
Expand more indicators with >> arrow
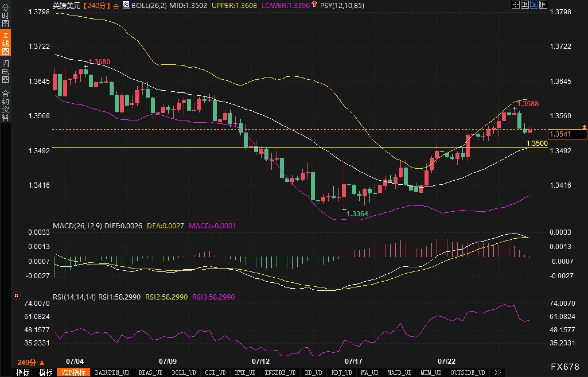[498, 372]
